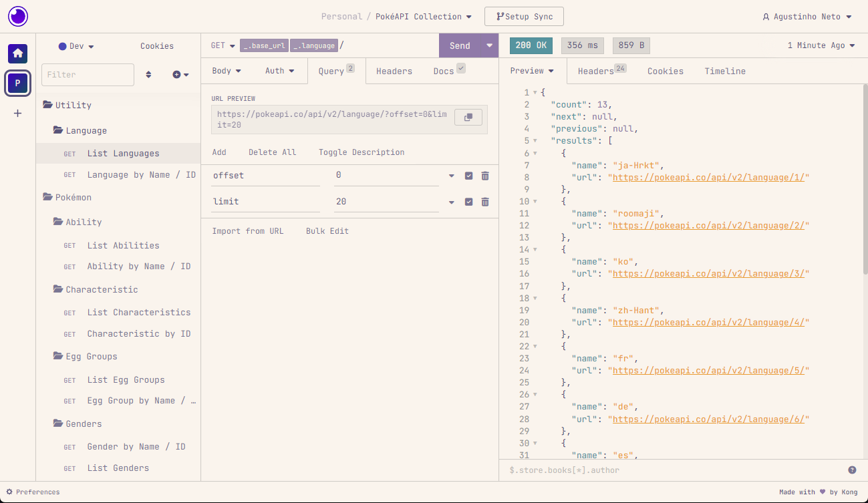868x503 pixels.
Task: Select the List Genders request
Action: (x=118, y=468)
